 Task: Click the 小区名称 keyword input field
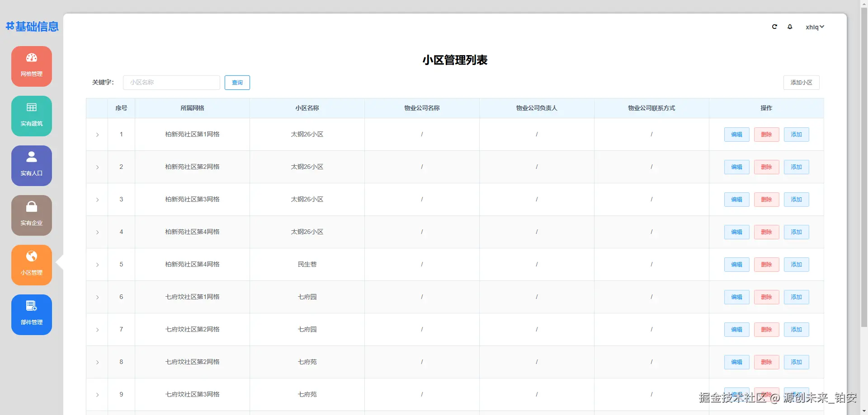click(x=171, y=83)
